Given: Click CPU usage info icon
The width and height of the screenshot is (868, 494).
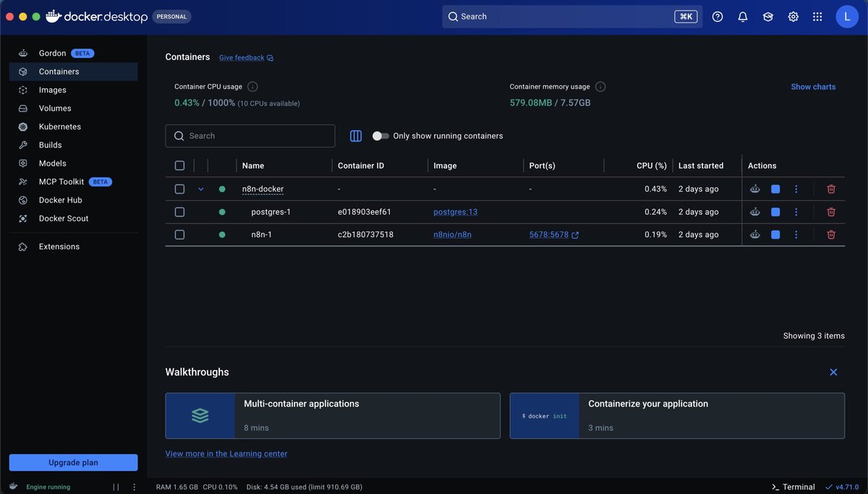Looking at the screenshot, I should (x=252, y=87).
